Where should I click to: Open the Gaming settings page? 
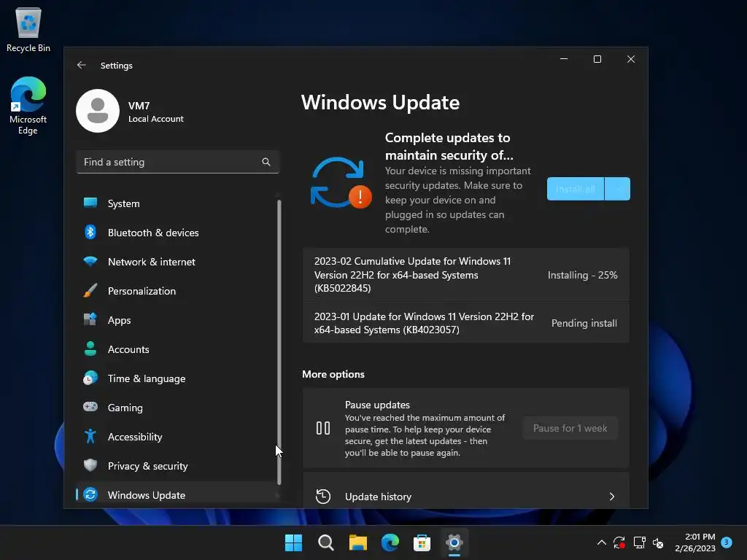177,408
